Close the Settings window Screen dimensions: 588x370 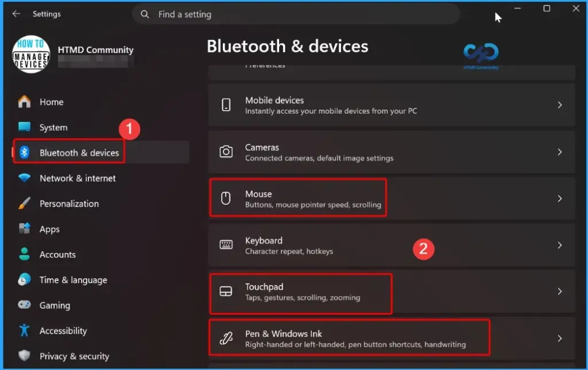coord(576,8)
